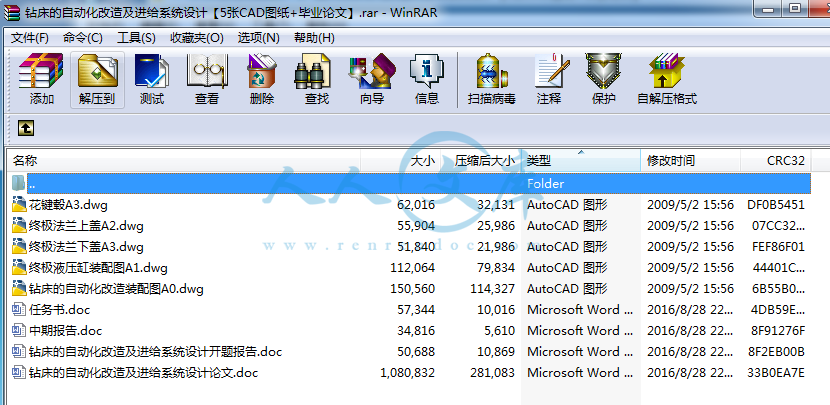Click the packed size value 79,834
Viewport: 830px width, 405px height.
tap(496, 268)
